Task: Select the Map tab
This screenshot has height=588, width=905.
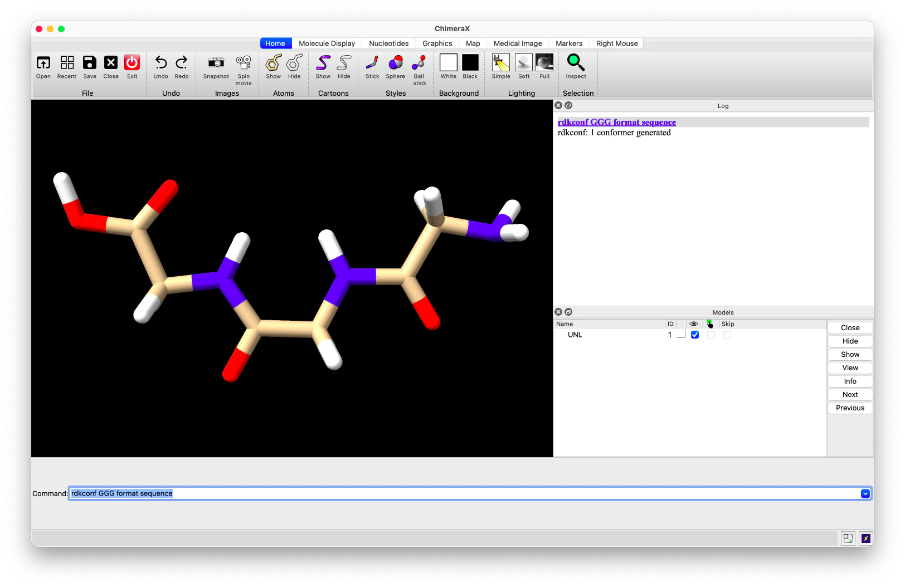Action: [473, 43]
